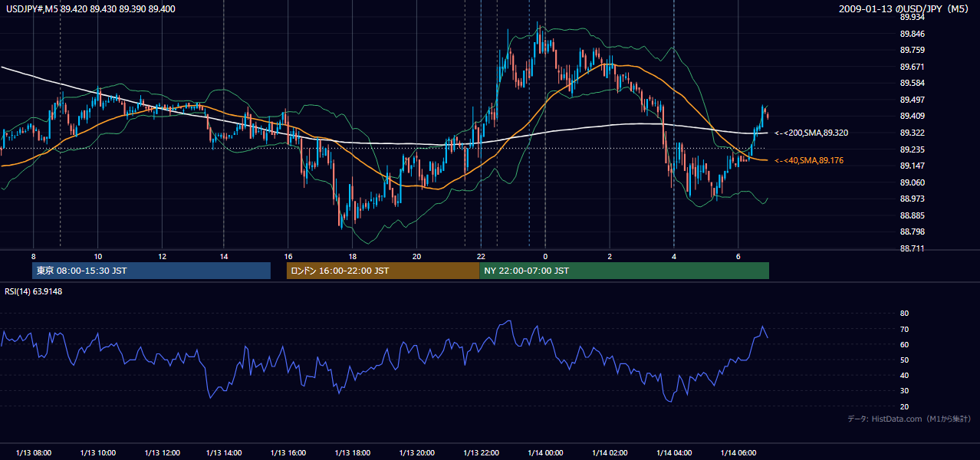Click RSI scale value 40
This screenshot has height=460, width=980.
point(904,375)
